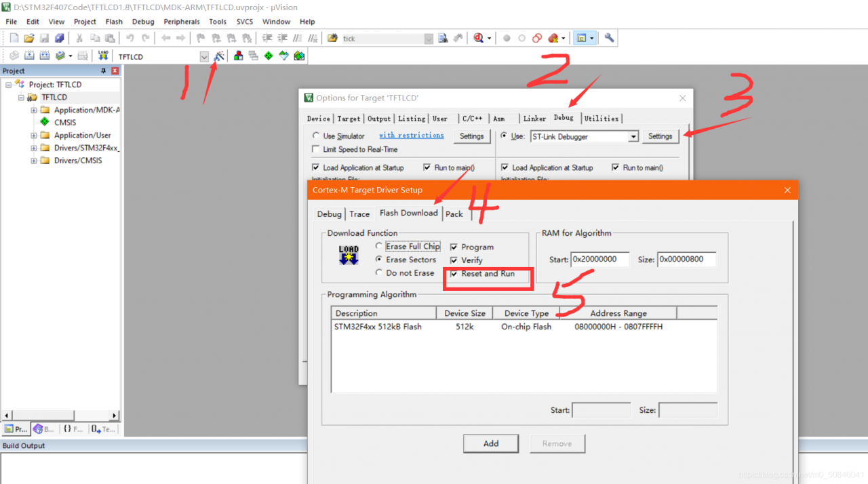This screenshot has width=868, height=484.
Task: Create a new file via toolbar icon
Action: (x=14, y=38)
